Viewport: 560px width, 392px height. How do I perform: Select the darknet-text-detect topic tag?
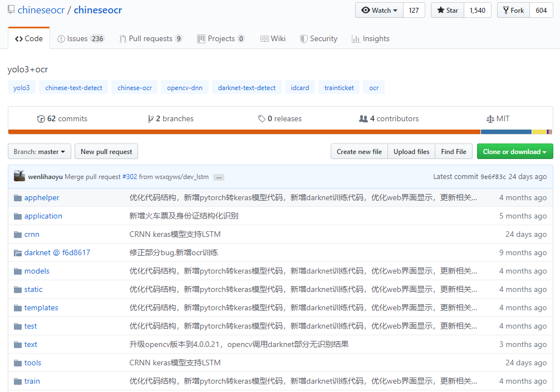tap(247, 88)
